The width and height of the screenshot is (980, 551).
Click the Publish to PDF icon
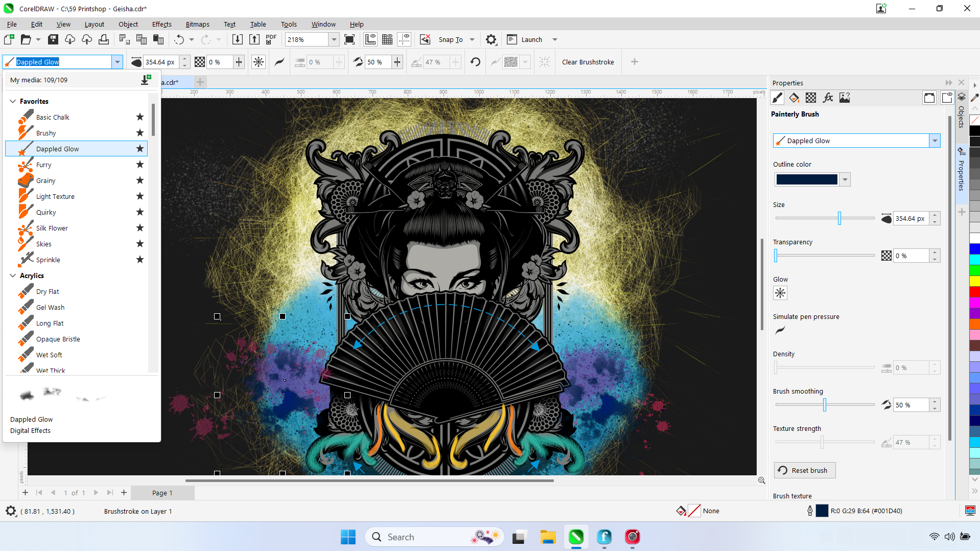271,39
